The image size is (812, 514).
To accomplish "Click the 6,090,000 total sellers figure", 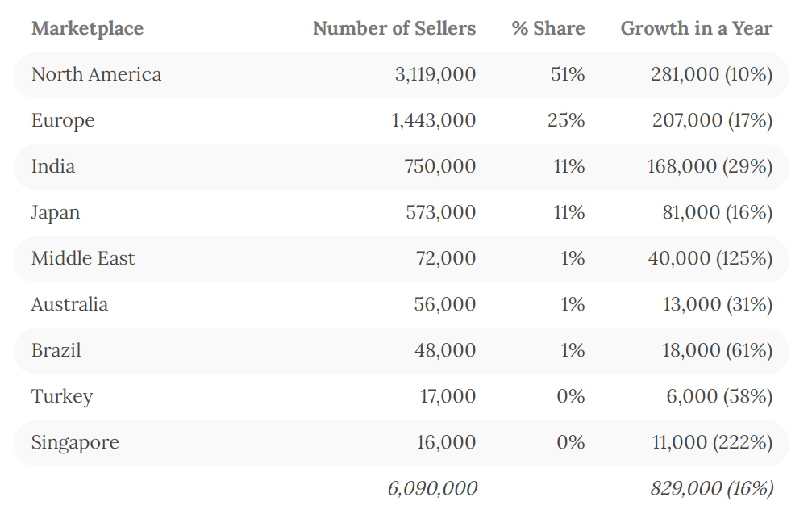I will pos(432,488).
